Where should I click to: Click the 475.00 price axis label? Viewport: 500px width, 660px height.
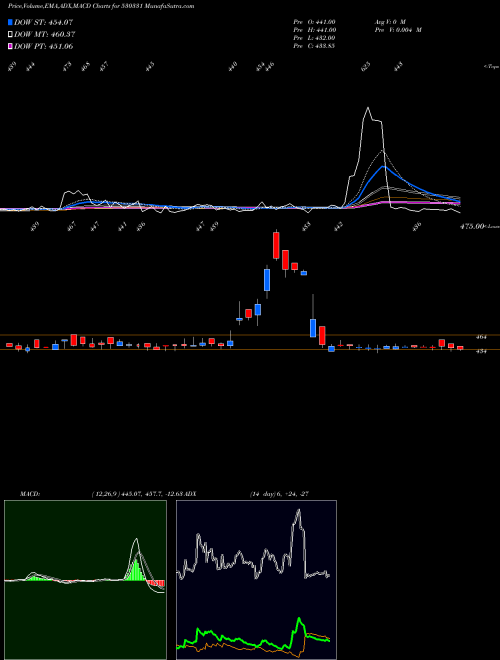tap(473, 226)
